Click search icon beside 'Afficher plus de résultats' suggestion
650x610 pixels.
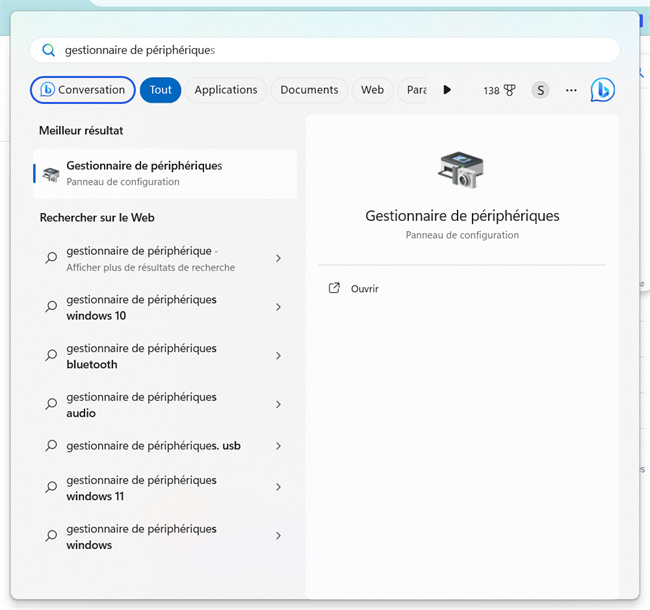51,258
